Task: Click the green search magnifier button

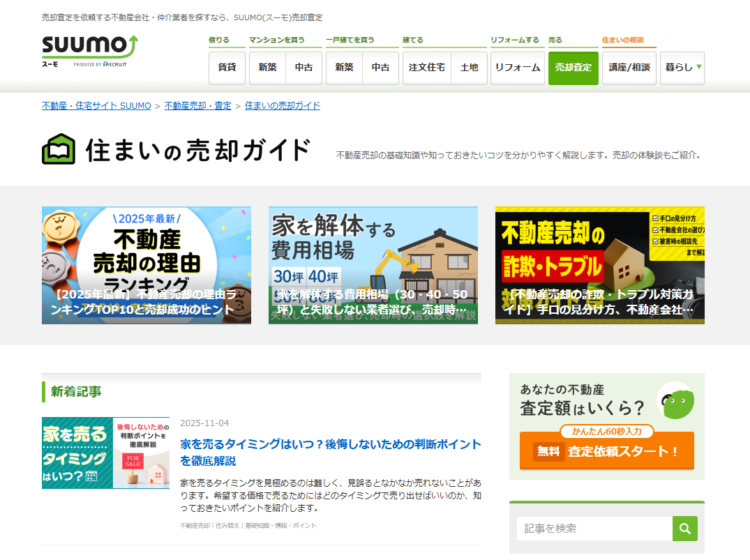Action: click(684, 529)
